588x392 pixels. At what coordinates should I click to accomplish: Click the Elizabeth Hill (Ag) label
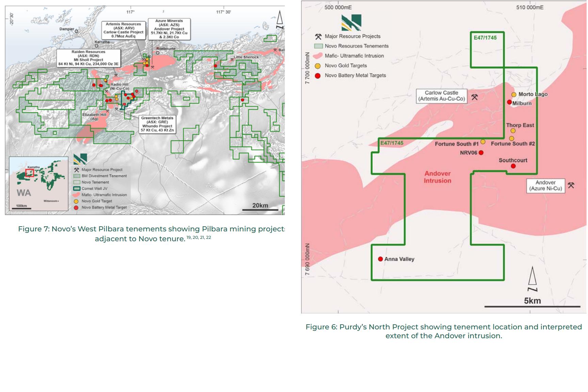[94, 117]
